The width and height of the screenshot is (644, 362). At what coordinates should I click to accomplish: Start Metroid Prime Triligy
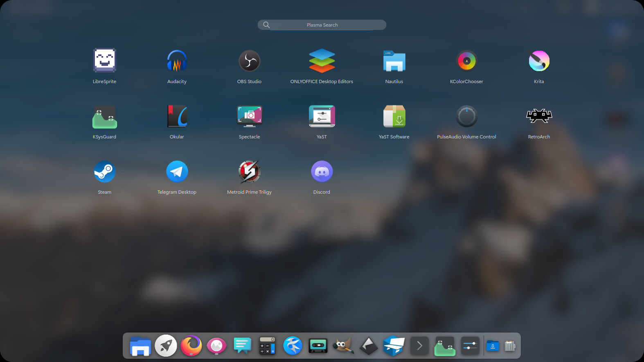tap(249, 171)
